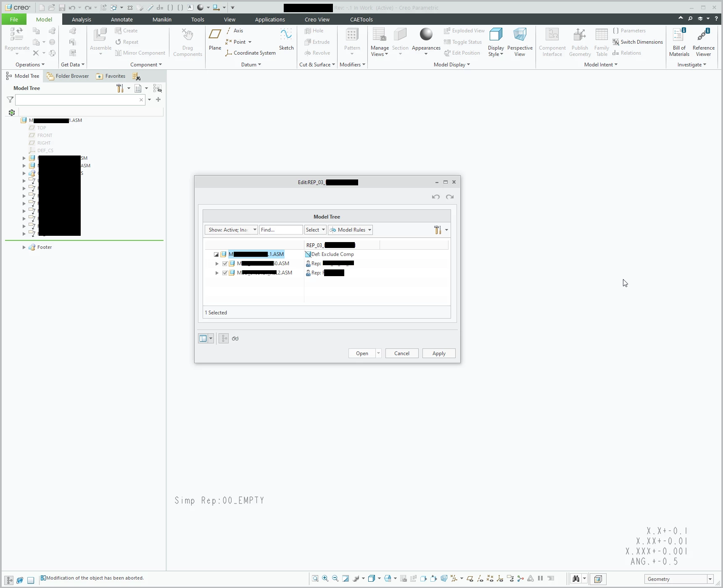Toggle the coordinate system display filter icon
The height and width of the screenshot is (588, 723).
tap(500, 579)
